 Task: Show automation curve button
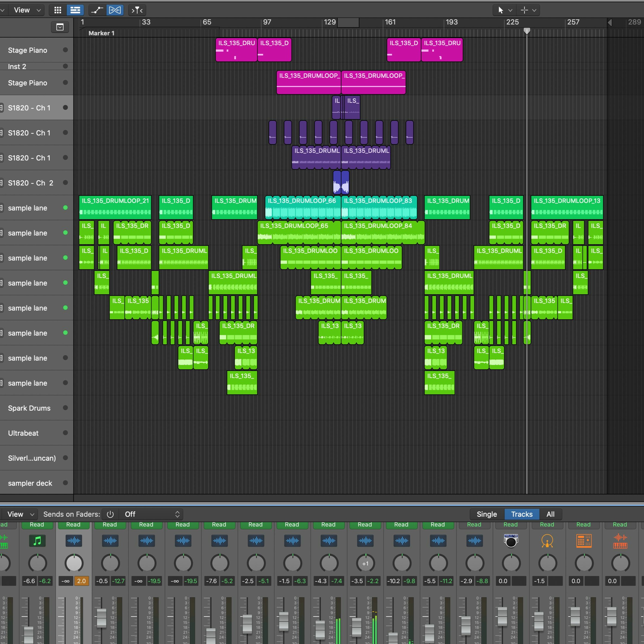[x=97, y=10]
